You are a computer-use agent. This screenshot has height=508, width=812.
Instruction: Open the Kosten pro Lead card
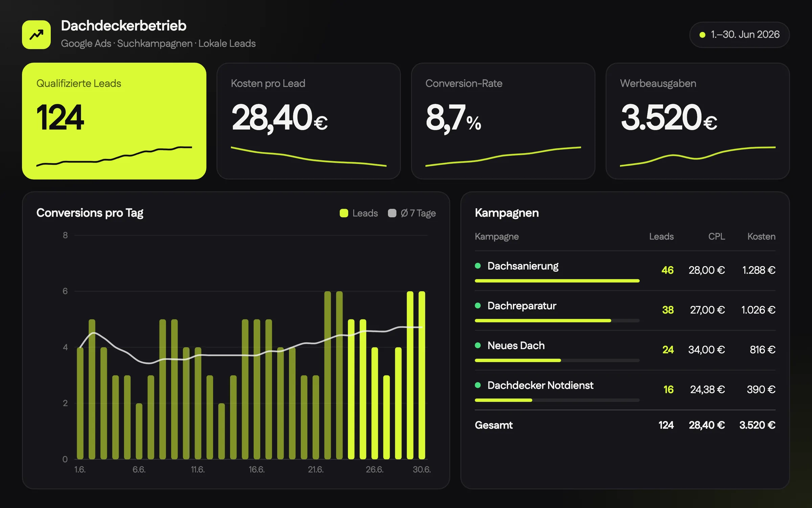(x=309, y=121)
